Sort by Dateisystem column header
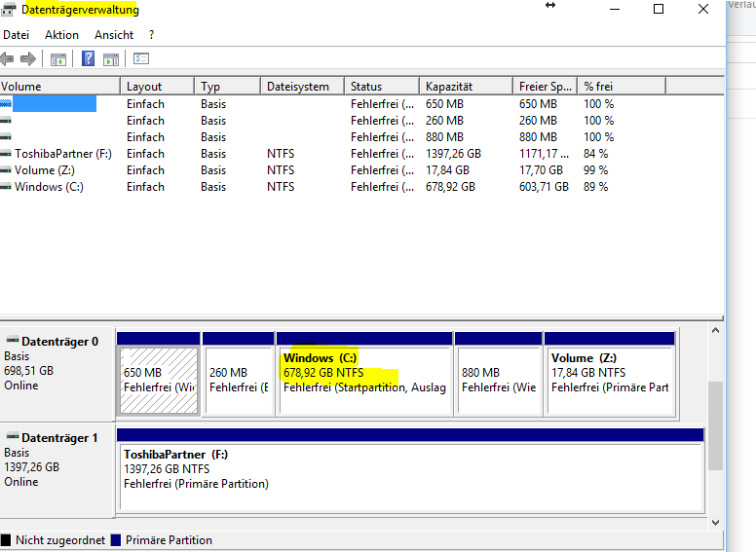The height and width of the screenshot is (552, 756). click(303, 87)
